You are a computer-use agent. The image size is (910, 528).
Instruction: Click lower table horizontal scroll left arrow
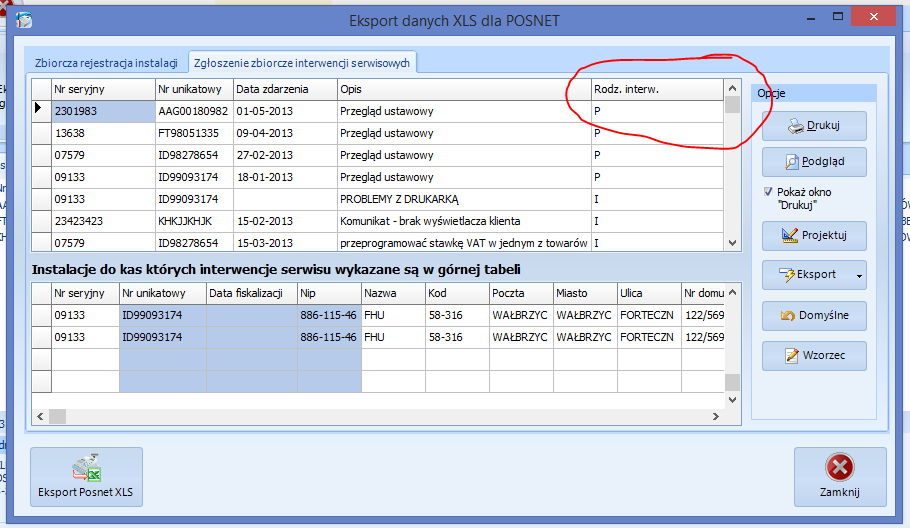(40, 416)
